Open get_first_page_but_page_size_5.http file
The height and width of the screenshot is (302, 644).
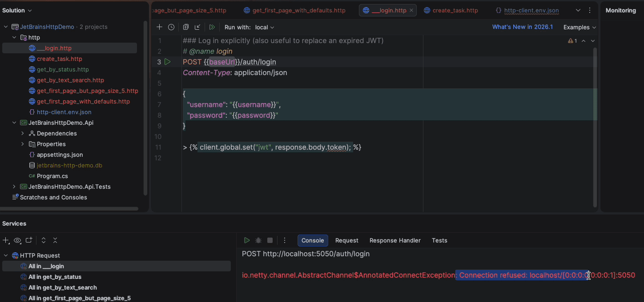coord(87,91)
